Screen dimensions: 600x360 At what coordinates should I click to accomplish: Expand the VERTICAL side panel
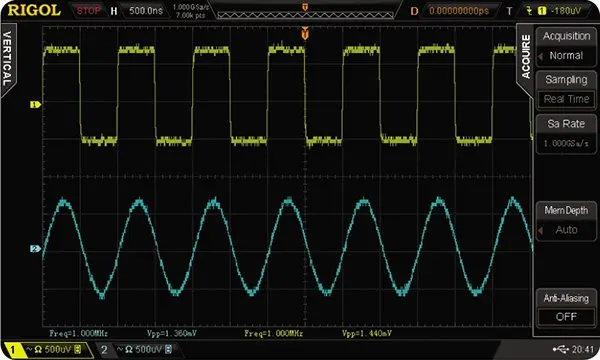[x=8, y=59]
